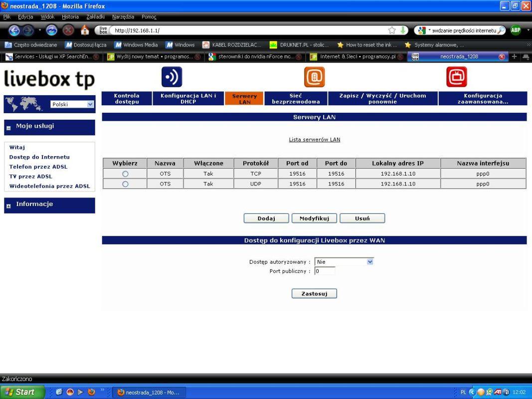Click the Firefox icon in quick launch
This screenshot has width=532, height=399.
(x=91, y=392)
